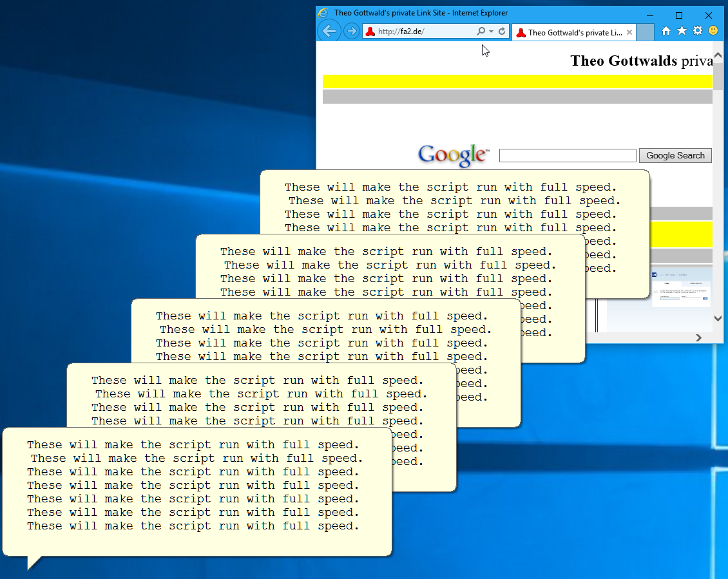Refresh the page with reload icon
This screenshot has height=579, width=728.
[502, 32]
